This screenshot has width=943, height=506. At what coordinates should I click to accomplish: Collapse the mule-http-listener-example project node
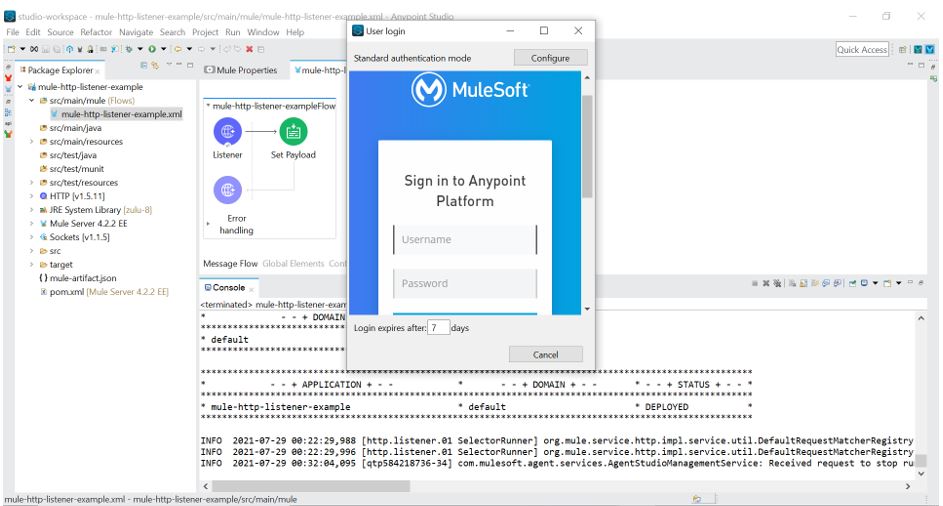[20, 87]
